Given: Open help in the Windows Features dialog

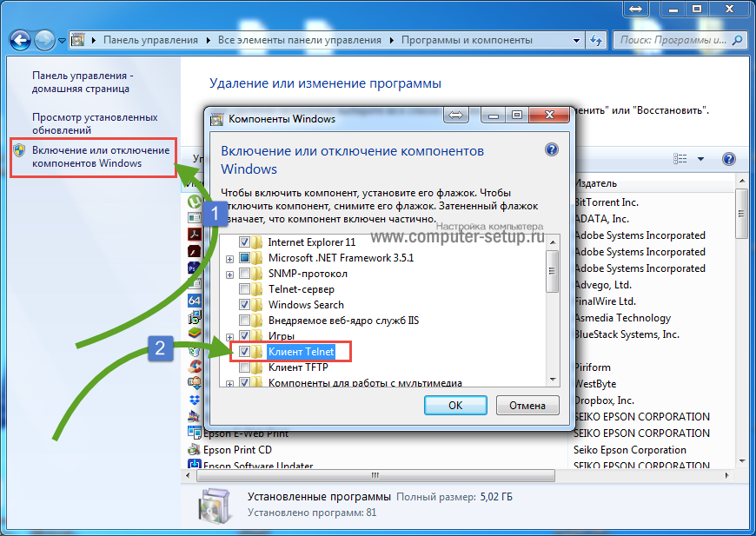Looking at the screenshot, I should click(x=552, y=150).
